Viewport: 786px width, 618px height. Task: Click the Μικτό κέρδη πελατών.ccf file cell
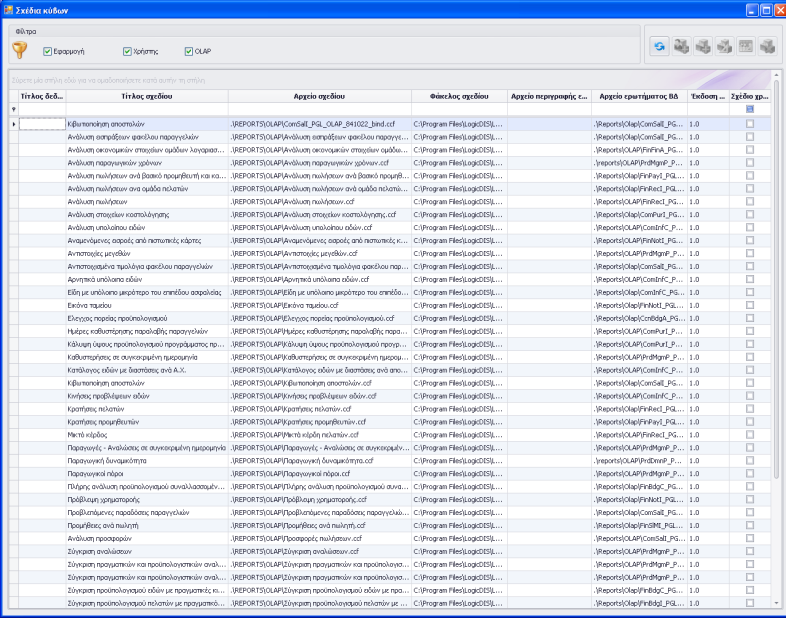coord(320,435)
